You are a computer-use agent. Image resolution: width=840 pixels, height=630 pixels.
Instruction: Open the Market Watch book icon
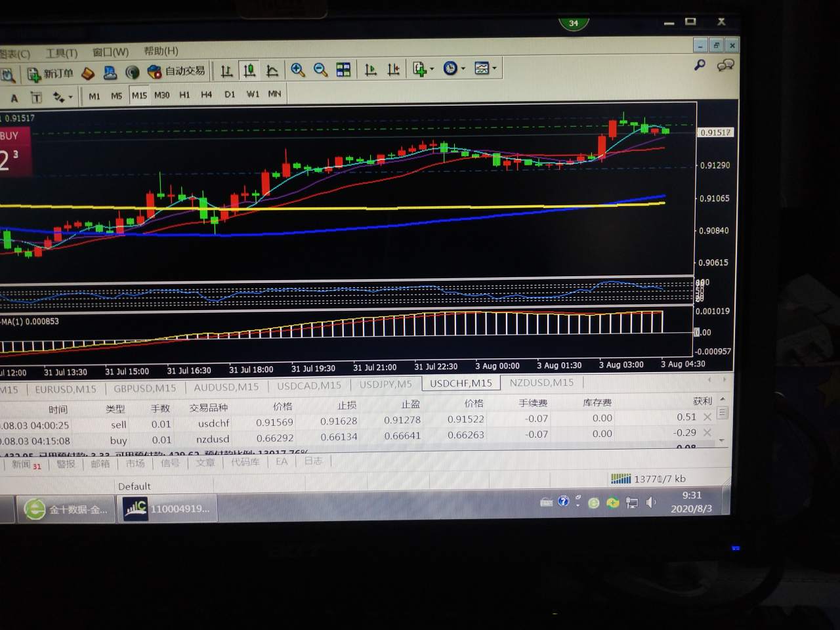(88, 73)
